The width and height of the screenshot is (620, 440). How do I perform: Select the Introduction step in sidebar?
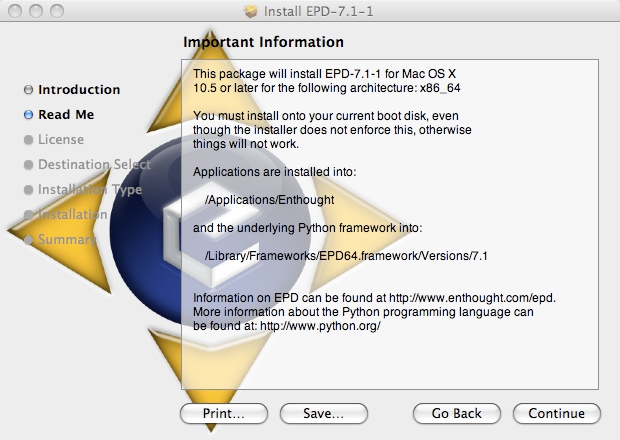coord(79,90)
